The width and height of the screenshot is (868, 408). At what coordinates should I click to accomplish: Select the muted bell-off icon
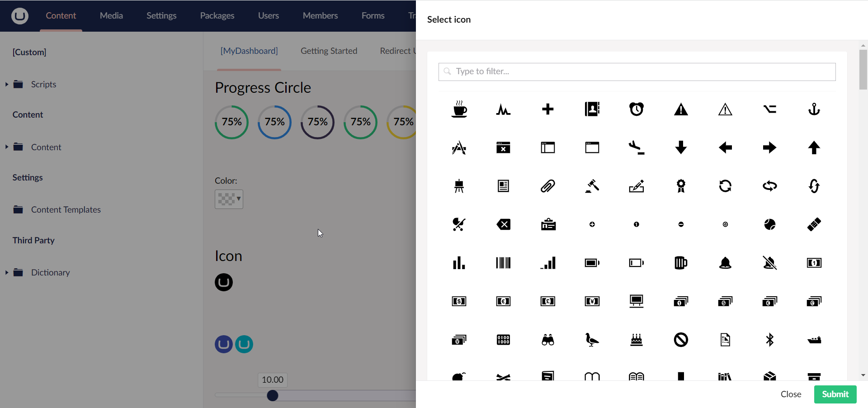tap(770, 263)
